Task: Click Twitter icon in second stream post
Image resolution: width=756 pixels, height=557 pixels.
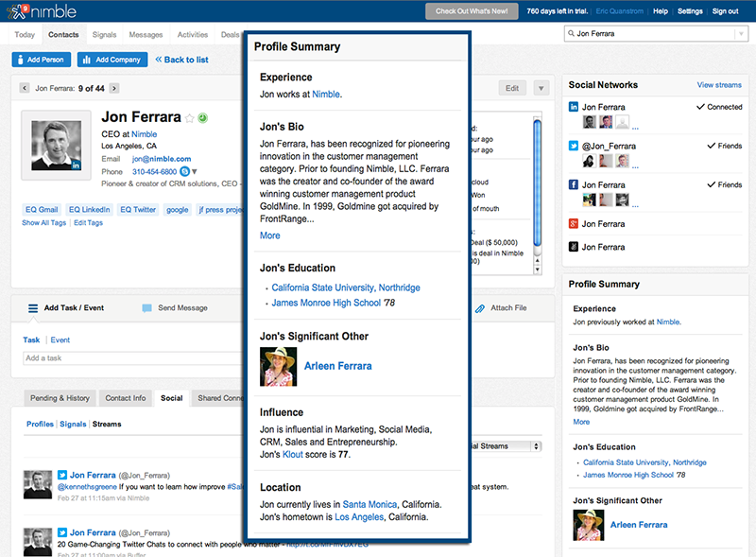Action: [x=62, y=532]
